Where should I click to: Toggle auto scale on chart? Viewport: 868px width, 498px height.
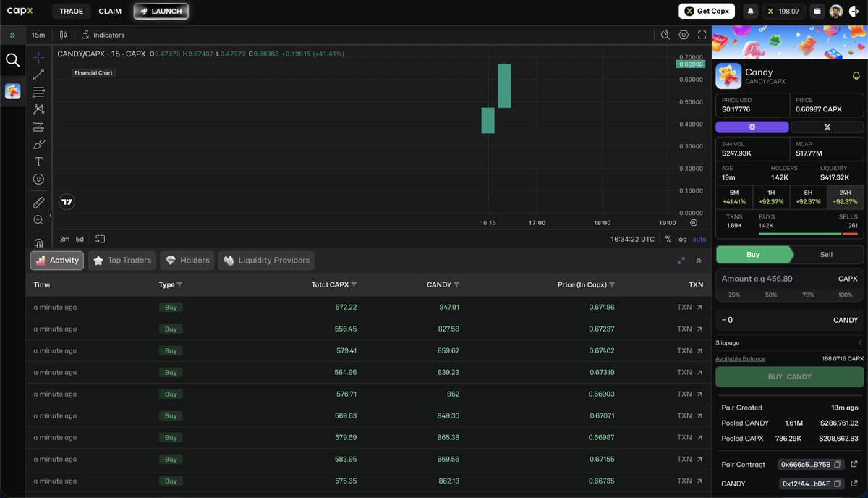point(699,239)
